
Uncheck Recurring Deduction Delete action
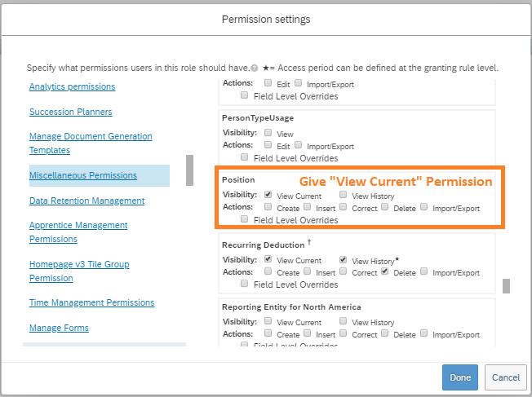(384, 271)
